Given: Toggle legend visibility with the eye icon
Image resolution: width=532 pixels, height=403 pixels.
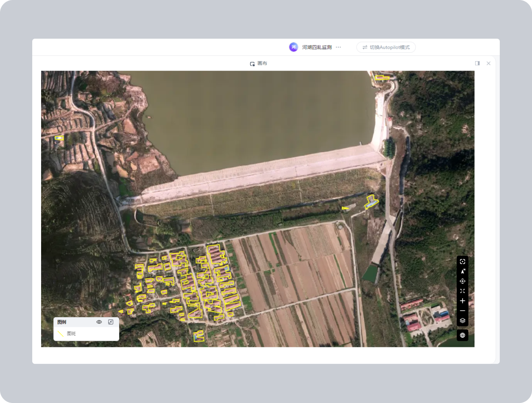Looking at the screenshot, I should [x=99, y=322].
